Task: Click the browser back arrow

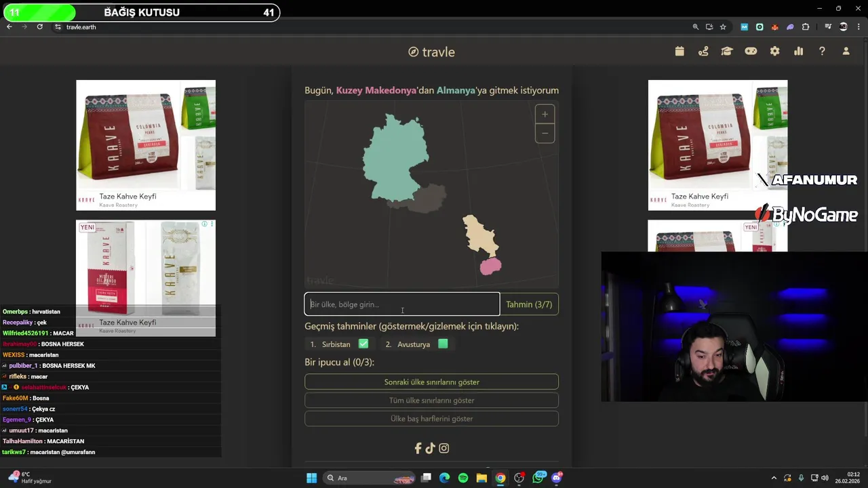Action: (9, 27)
